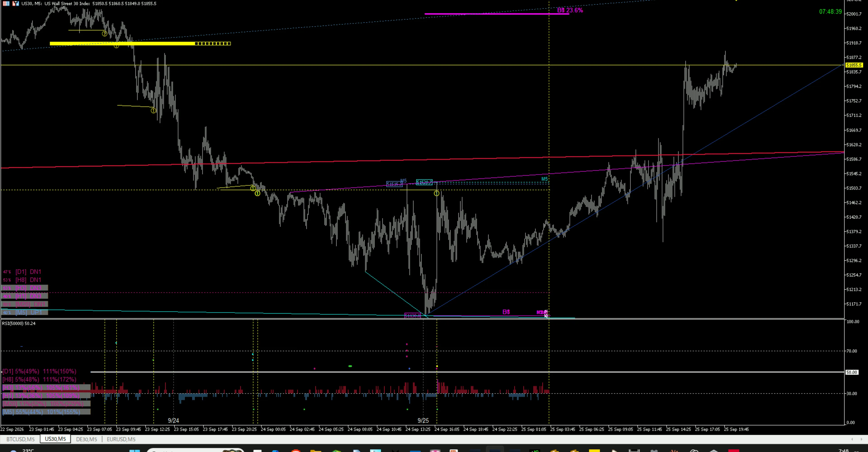Switch to the EURUSD,M5 chart tab
This screenshot has width=868, height=452.
click(x=121, y=439)
